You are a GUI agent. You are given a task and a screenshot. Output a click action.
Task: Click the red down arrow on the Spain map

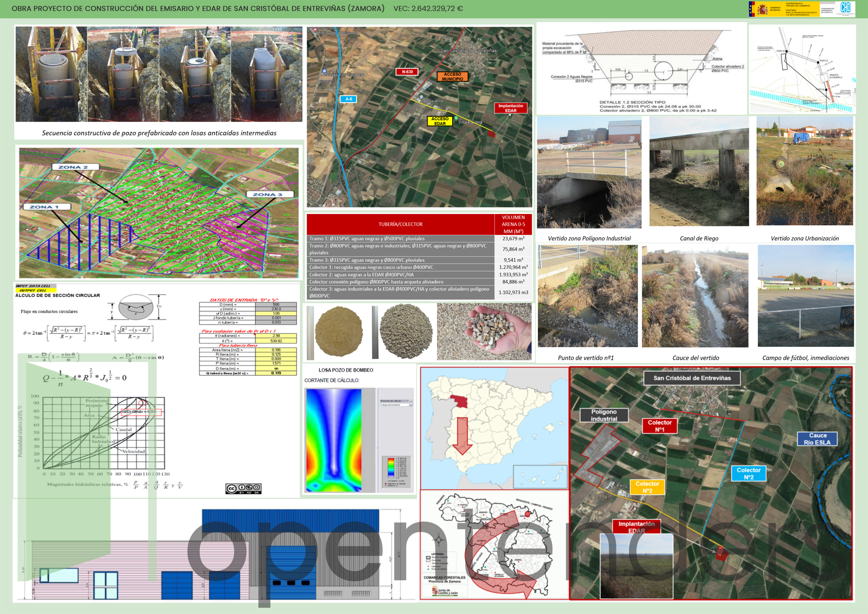(462, 436)
